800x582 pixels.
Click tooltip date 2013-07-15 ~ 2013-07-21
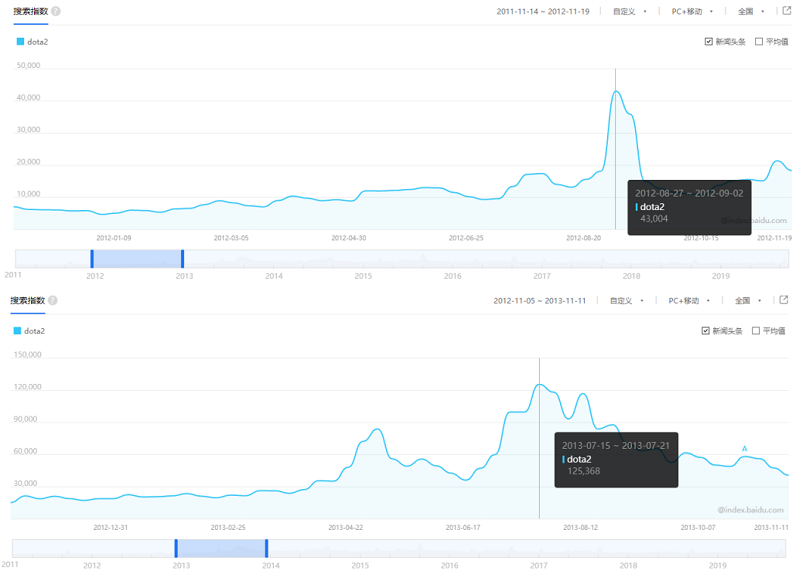point(616,446)
